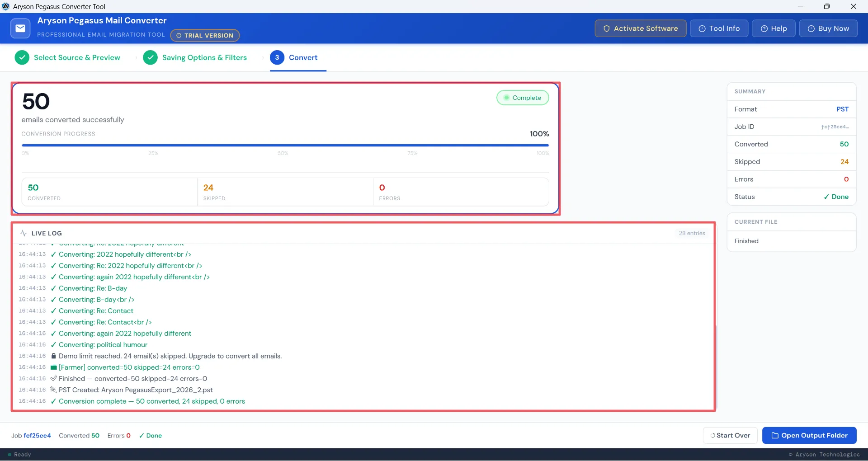Viewport: 868px width, 461px height.
Task: Click the conversion progress bar
Action: [x=285, y=146]
